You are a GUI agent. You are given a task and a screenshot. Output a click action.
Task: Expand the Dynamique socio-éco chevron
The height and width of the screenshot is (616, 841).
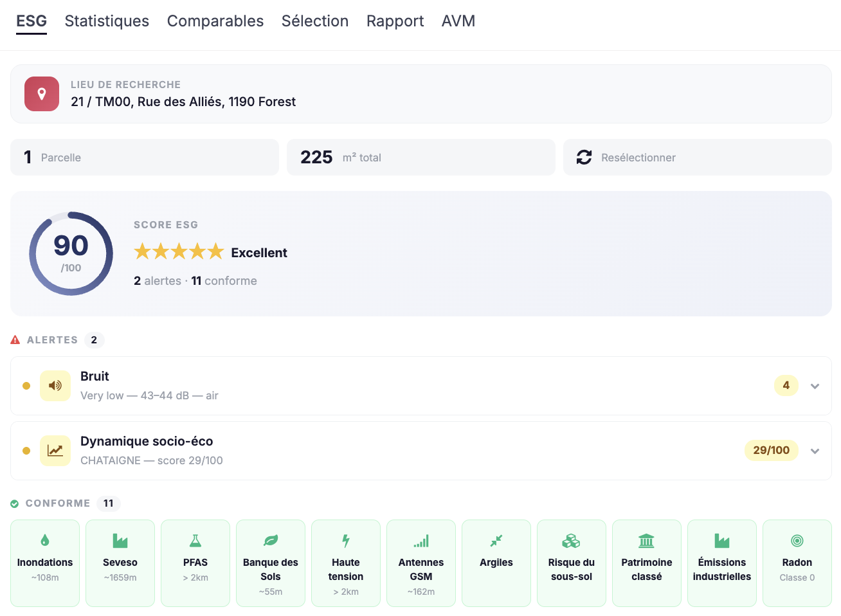coord(815,451)
